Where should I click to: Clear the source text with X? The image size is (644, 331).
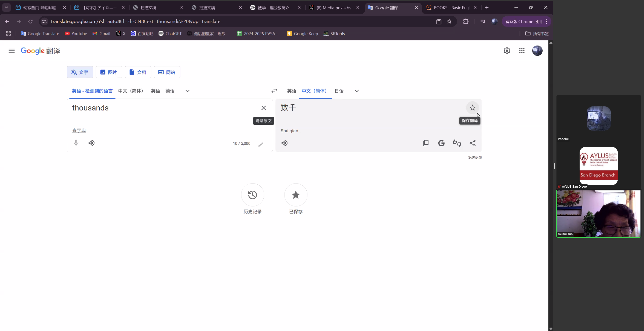pyautogui.click(x=263, y=108)
